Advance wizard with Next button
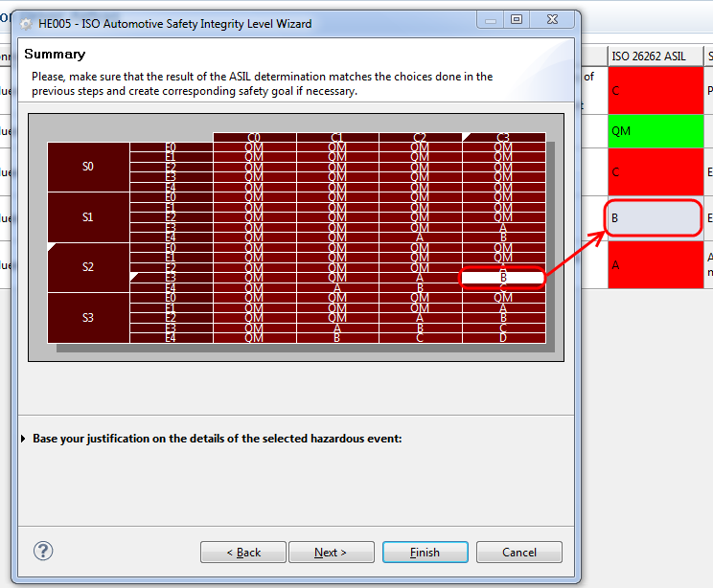The image size is (713, 588). [x=331, y=553]
